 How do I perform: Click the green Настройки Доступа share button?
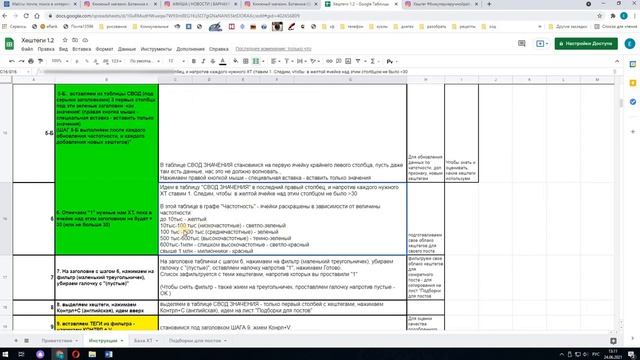(x=586, y=43)
